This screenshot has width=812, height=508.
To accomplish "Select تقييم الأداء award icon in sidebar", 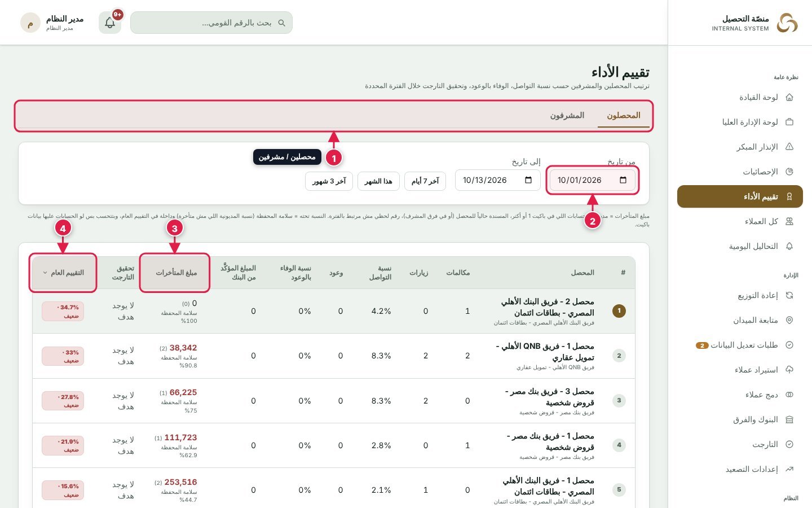I will (789, 196).
